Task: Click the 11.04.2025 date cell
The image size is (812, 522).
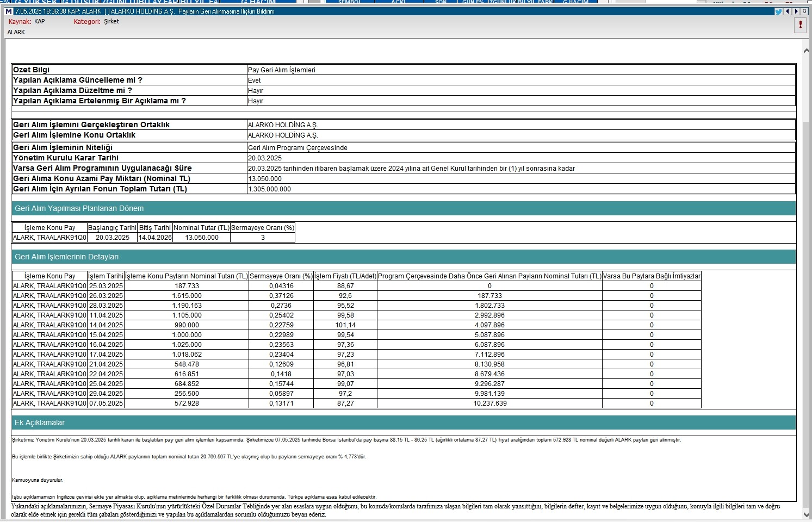Action: [106, 315]
